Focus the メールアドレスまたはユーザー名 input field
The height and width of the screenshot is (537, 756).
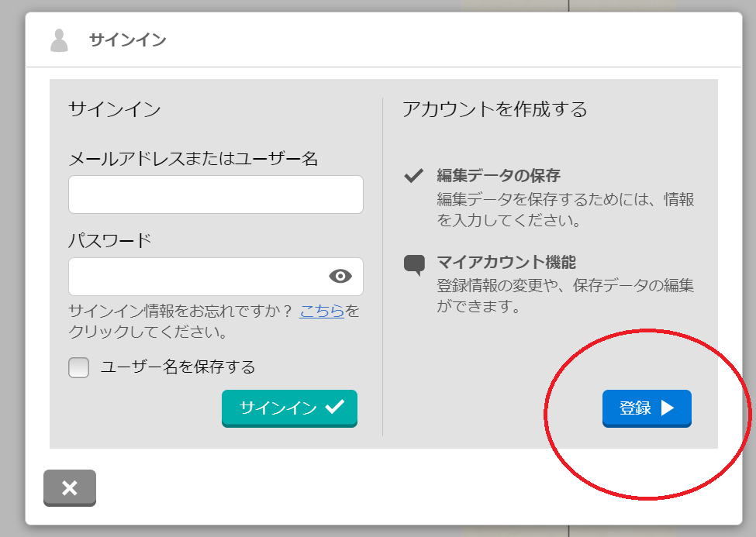coord(216,194)
